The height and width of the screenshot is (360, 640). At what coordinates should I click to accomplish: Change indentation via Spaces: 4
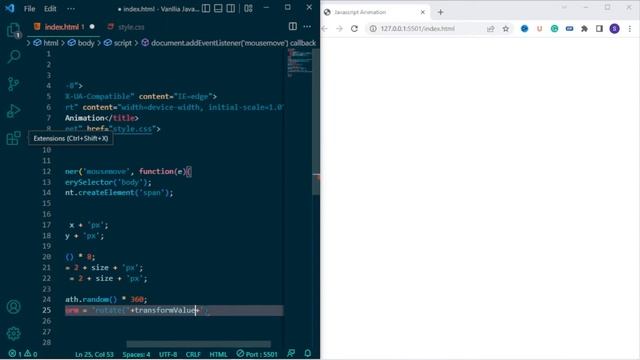click(136, 354)
